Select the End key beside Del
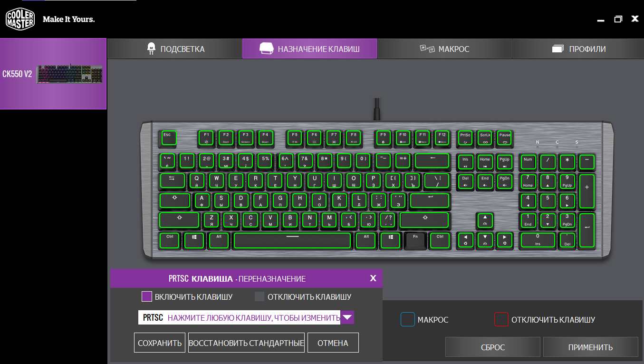 pos(485,181)
